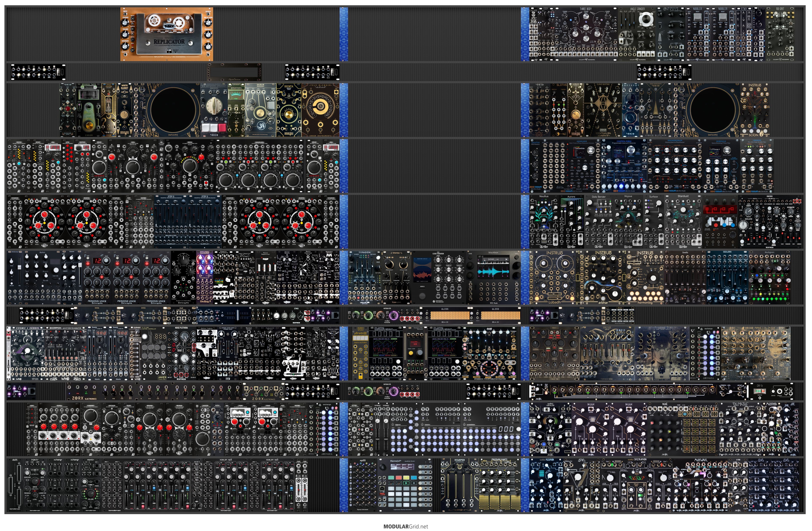Select the Bansuriphonika module

point(260,110)
